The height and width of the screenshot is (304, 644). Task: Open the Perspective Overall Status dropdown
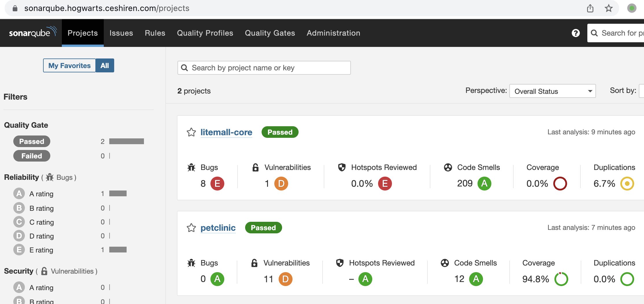552,91
